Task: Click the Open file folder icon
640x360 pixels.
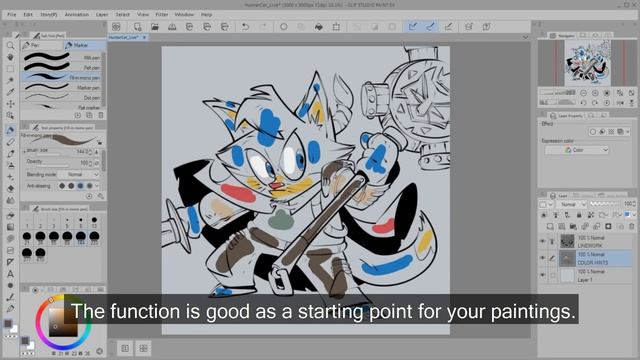Action: [155, 27]
